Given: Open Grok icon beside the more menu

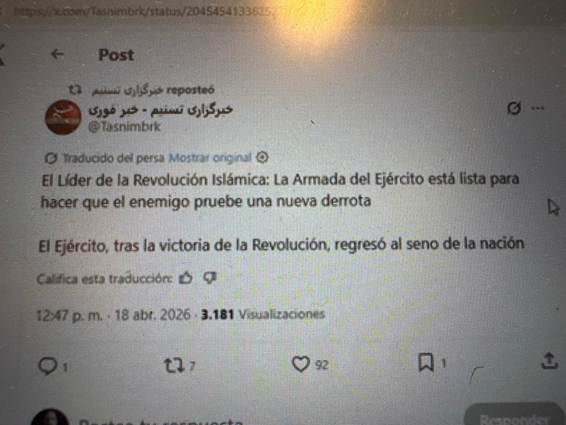Looking at the screenshot, I should click(514, 108).
